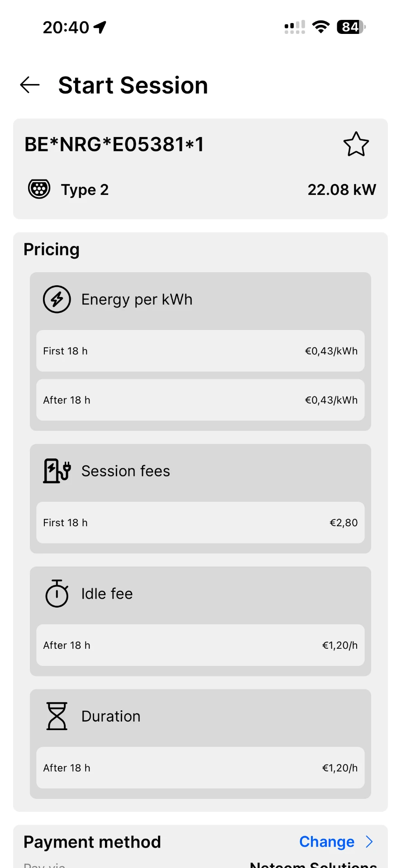Tap the Session fees charging station icon
This screenshot has width=401, height=868.
[57, 471]
